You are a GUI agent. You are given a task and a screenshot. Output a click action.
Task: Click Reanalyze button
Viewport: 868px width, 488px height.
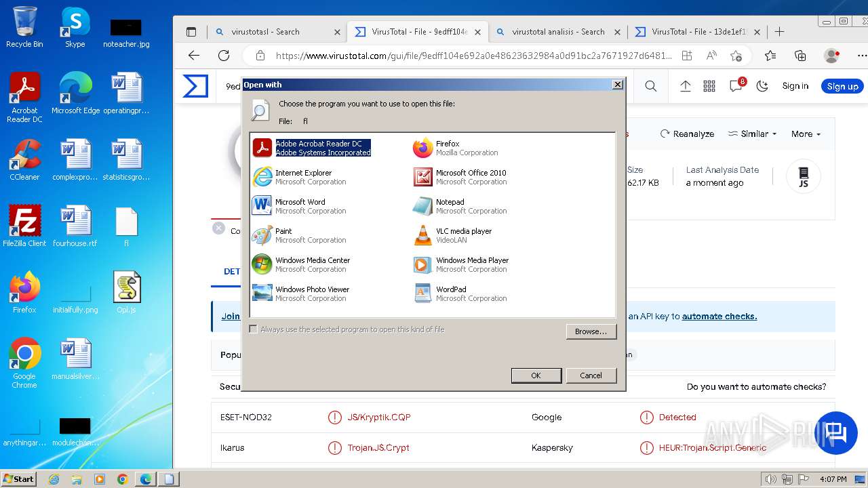pos(687,134)
